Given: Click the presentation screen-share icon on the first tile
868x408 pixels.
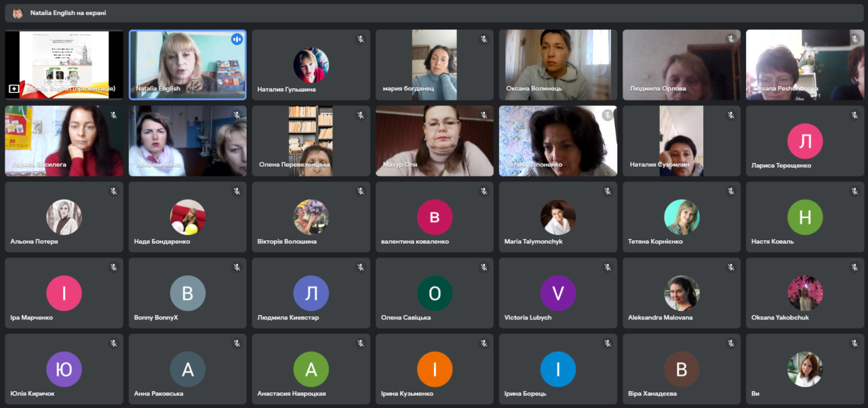Looking at the screenshot, I should pos(14,88).
